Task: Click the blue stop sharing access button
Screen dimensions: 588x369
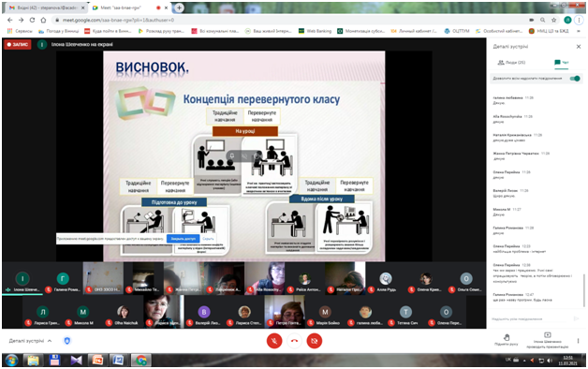Action: point(183,239)
